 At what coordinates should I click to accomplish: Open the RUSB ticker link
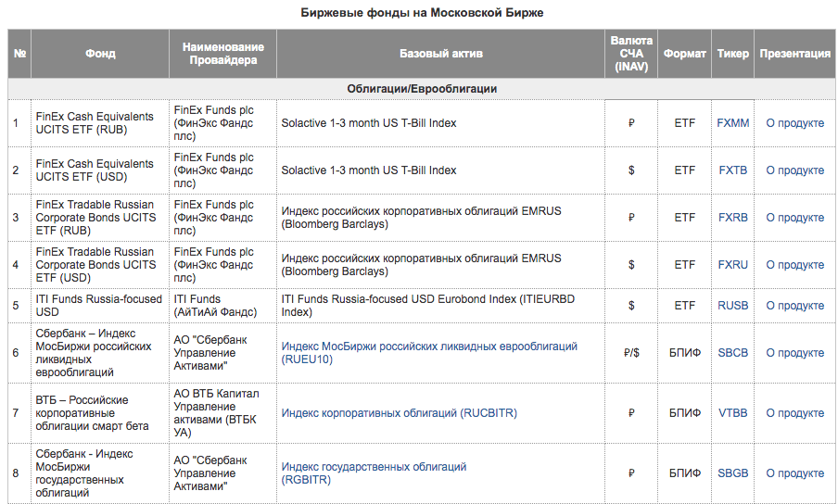click(x=732, y=306)
